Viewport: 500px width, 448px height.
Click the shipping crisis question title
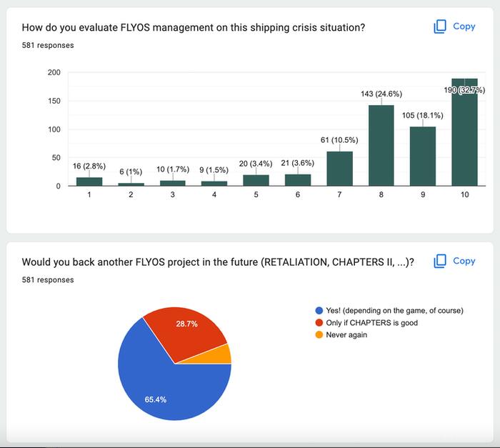[194, 27]
